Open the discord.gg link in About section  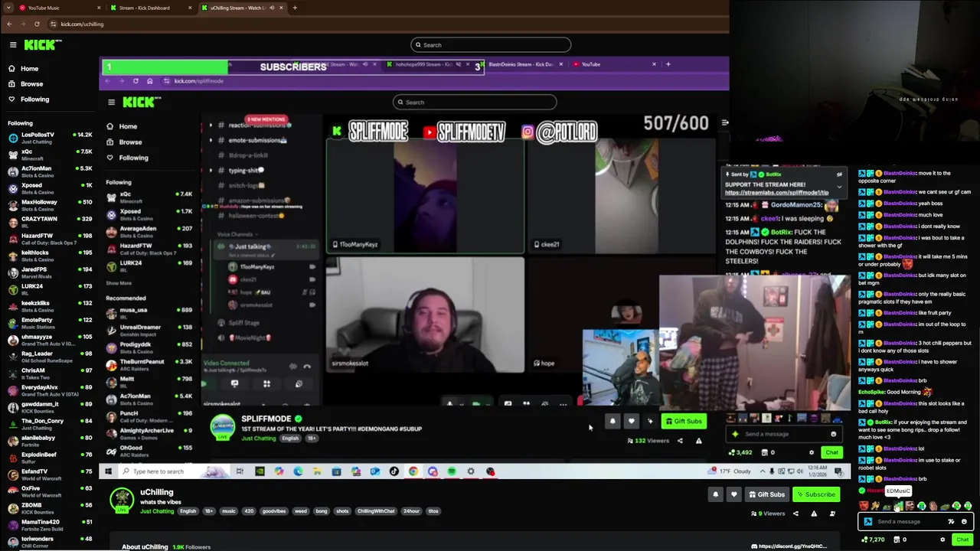tap(789, 546)
